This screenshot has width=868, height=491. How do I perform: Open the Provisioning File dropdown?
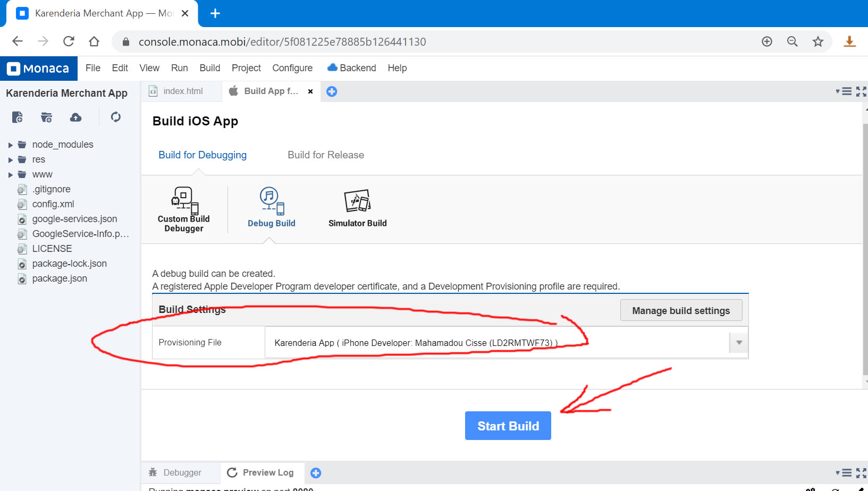point(738,343)
